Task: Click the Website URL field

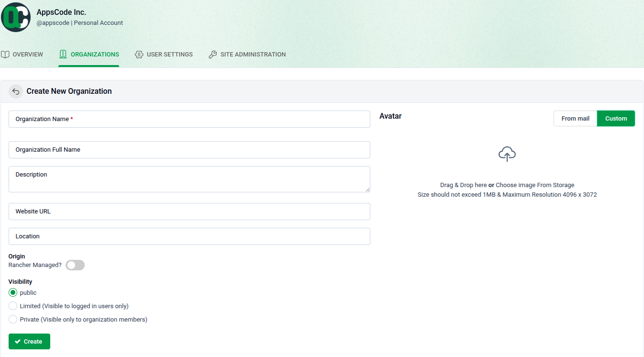Action: coord(189,211)
